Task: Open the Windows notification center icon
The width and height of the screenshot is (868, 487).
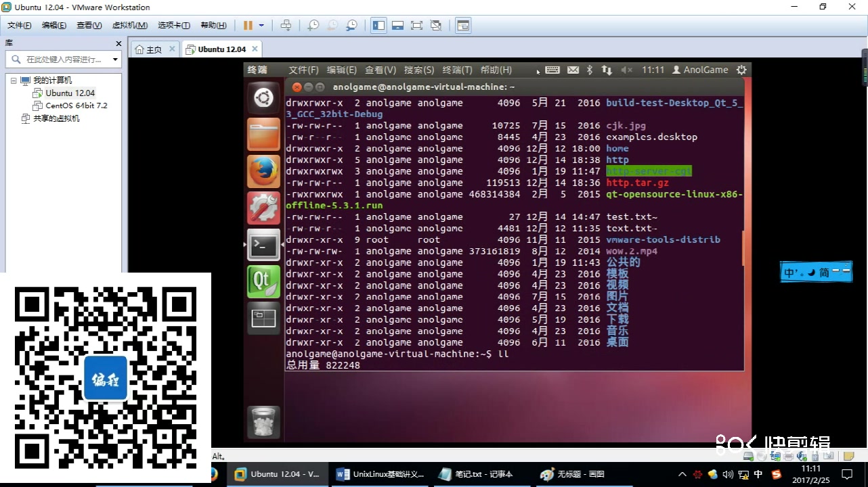Action: pos(847,474)
